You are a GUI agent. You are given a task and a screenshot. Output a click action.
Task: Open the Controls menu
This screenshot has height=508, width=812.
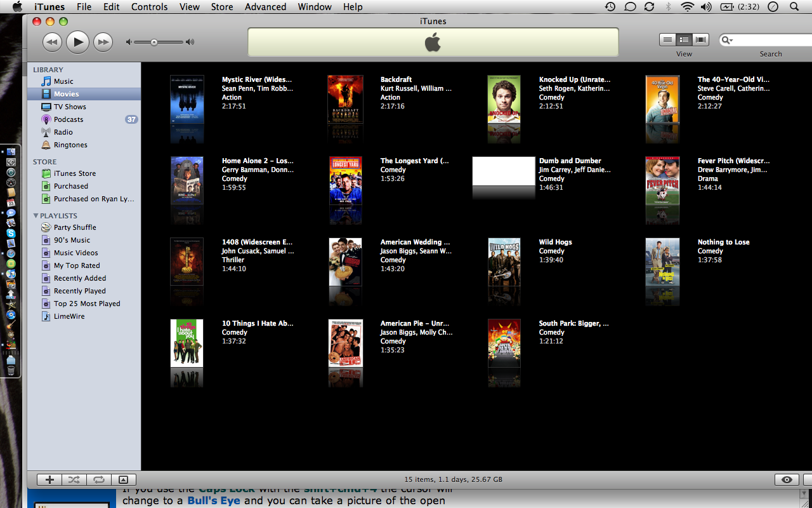150,7
